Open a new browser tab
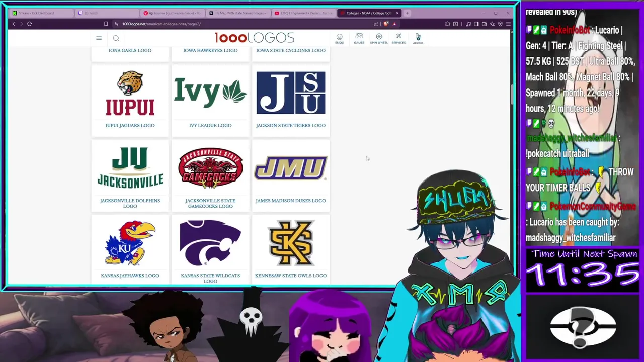The image size is (644, 362). point(408,13)
